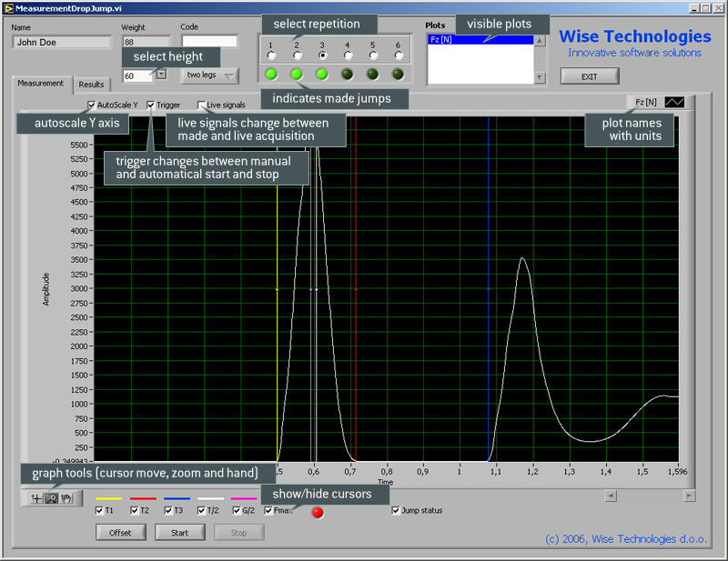Click the dark jump indicator for repetition 5
Viewport: 728px width, 561px height.
(x=373, y=75)
